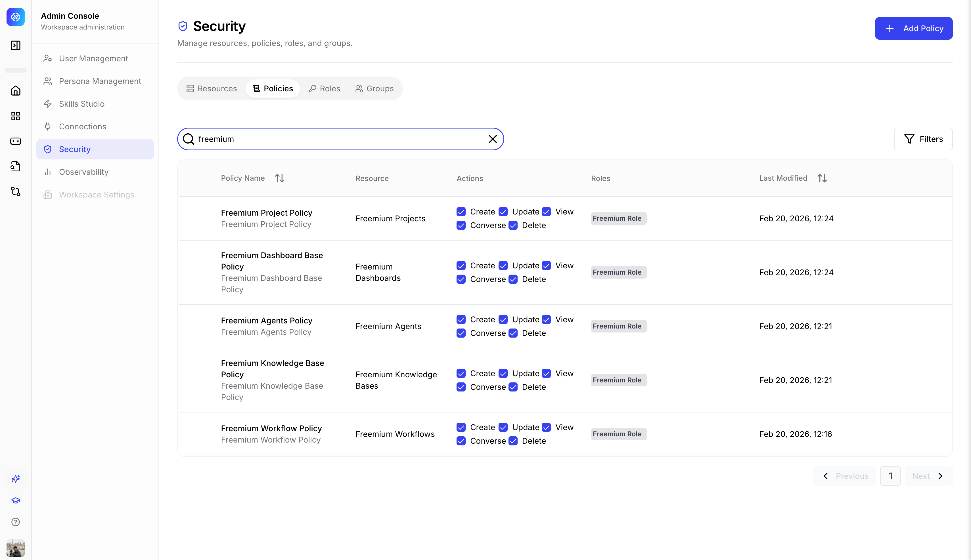Open the workflow branch icon in rail
Viewport: 971px width, 560px height.
point(16,191)
